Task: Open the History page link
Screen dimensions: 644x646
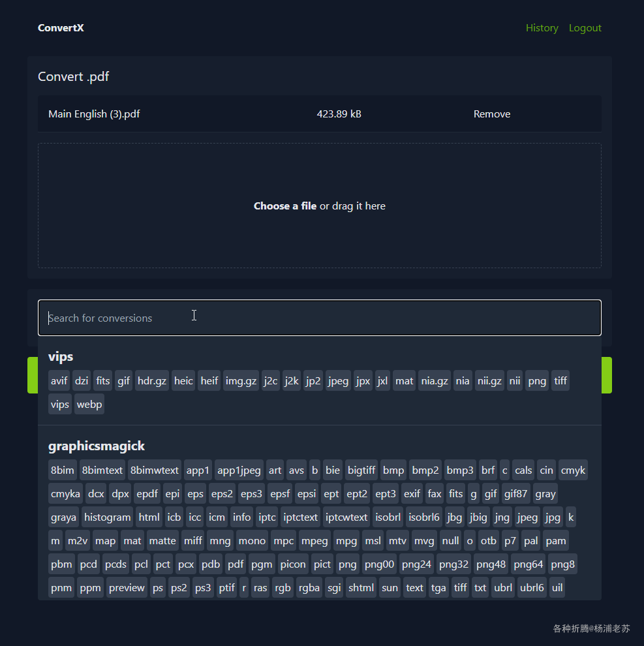Action: point(542,28)
